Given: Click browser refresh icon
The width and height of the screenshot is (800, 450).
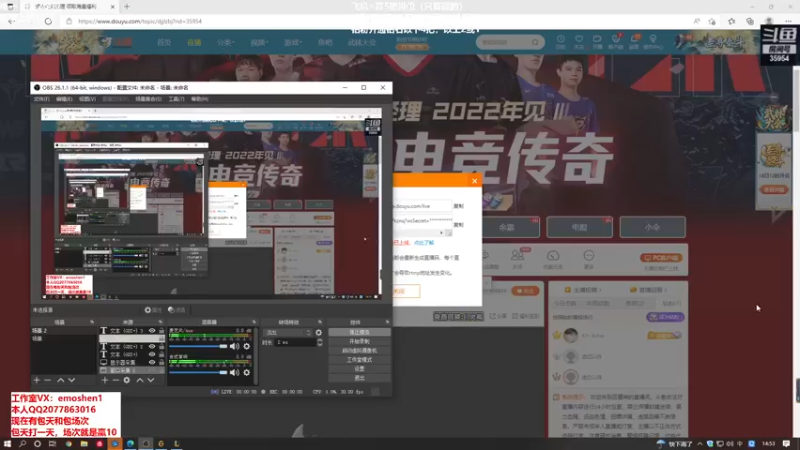Looking at the screenshot, I should tap(48, 21).
